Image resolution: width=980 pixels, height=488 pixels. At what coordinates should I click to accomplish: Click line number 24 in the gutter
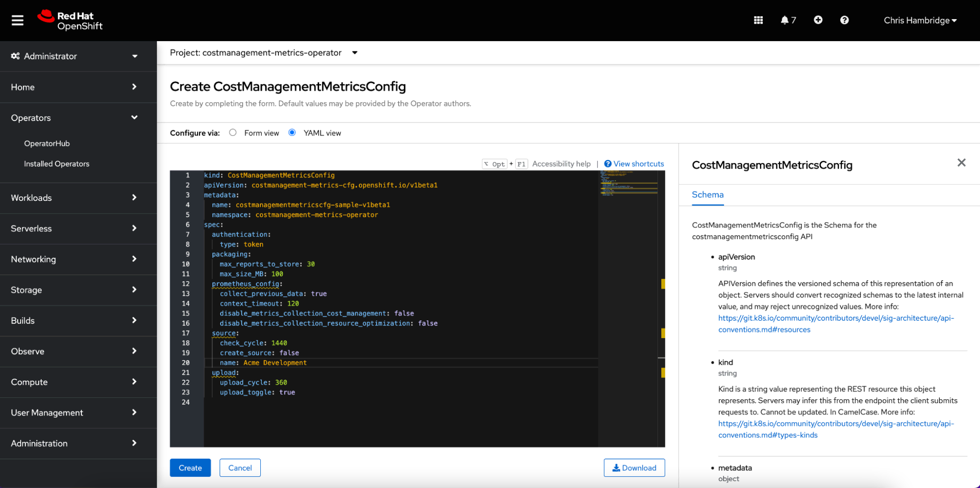pos(185,402)
